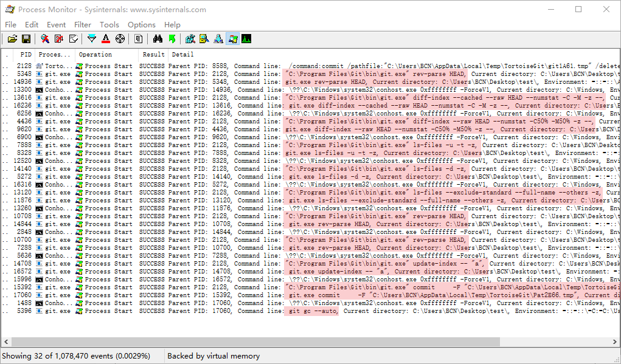This screenshot has height=364, width=621.
Task: Toggle Show File System Activity
Action: coord(204,39)
